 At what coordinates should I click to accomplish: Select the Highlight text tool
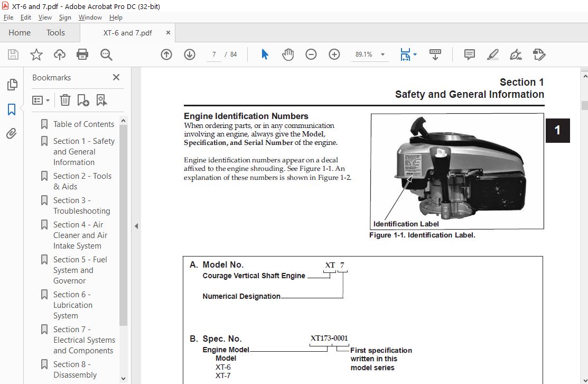tap(493, 54)
